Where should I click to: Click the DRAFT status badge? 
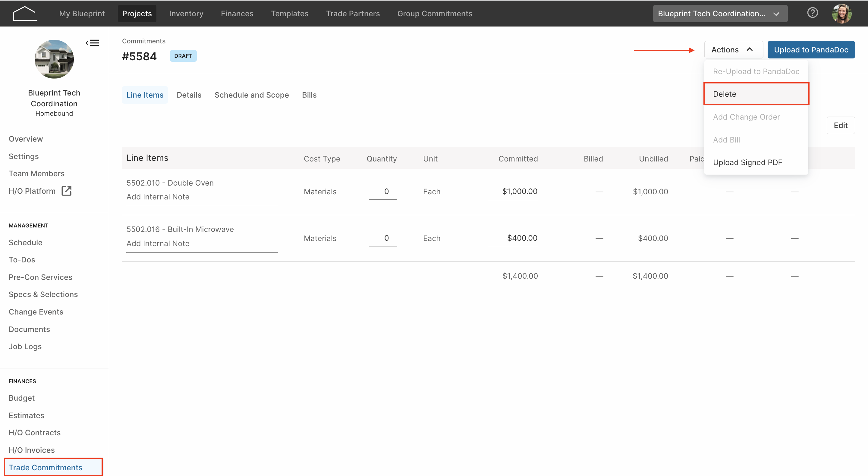point(183,56)
